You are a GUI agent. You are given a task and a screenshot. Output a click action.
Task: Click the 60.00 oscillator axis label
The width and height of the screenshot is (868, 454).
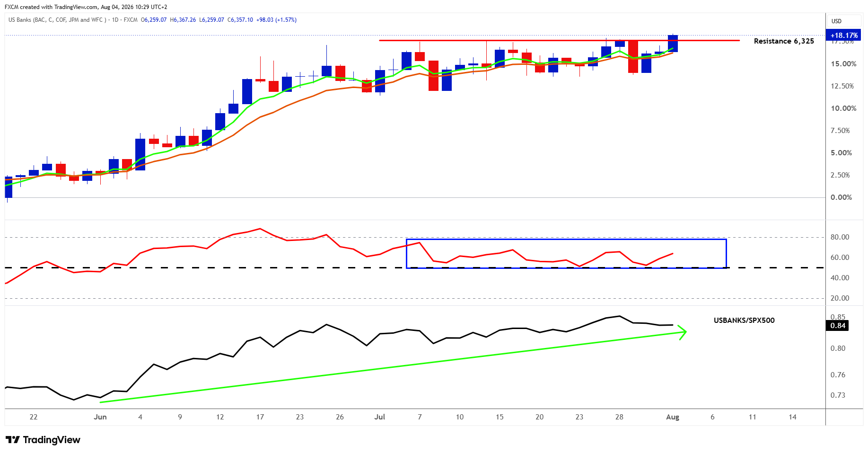[840, 258]
